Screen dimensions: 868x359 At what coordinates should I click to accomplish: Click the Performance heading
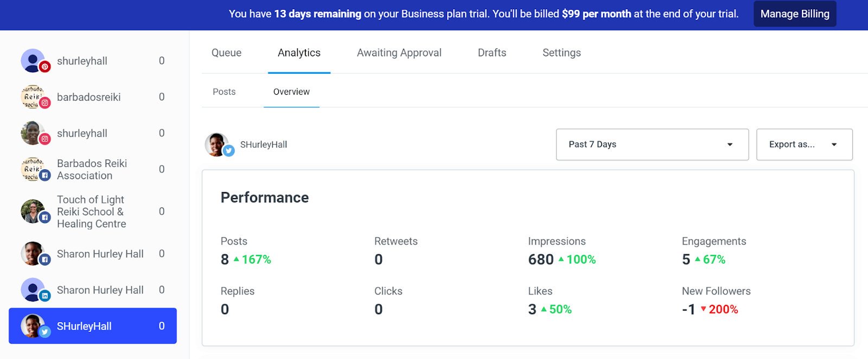[265, 197]
